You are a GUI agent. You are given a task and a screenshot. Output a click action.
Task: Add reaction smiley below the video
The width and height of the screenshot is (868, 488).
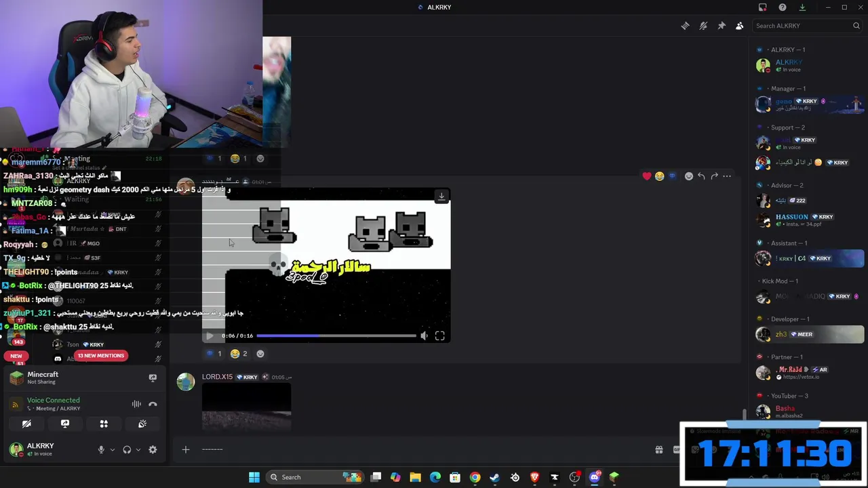point(260,354)
